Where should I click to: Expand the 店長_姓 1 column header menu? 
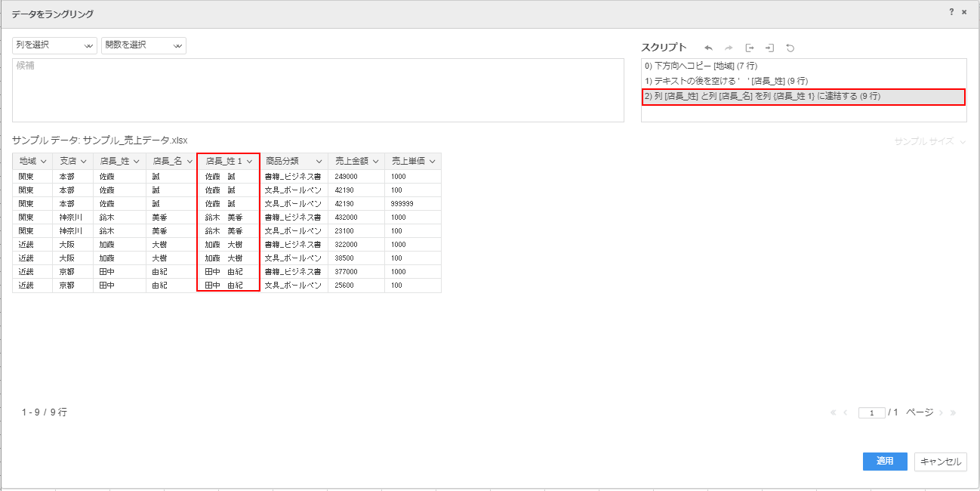tap(249, 162)
